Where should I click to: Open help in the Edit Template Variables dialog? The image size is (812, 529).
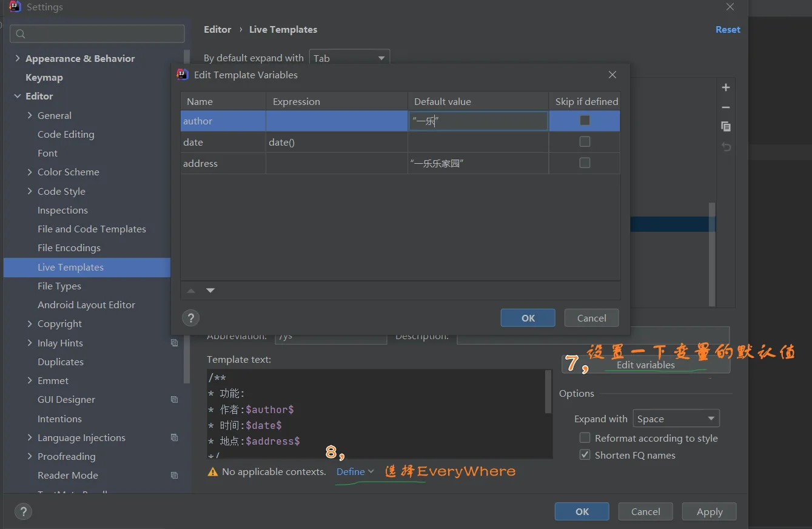tap(191, 318)
